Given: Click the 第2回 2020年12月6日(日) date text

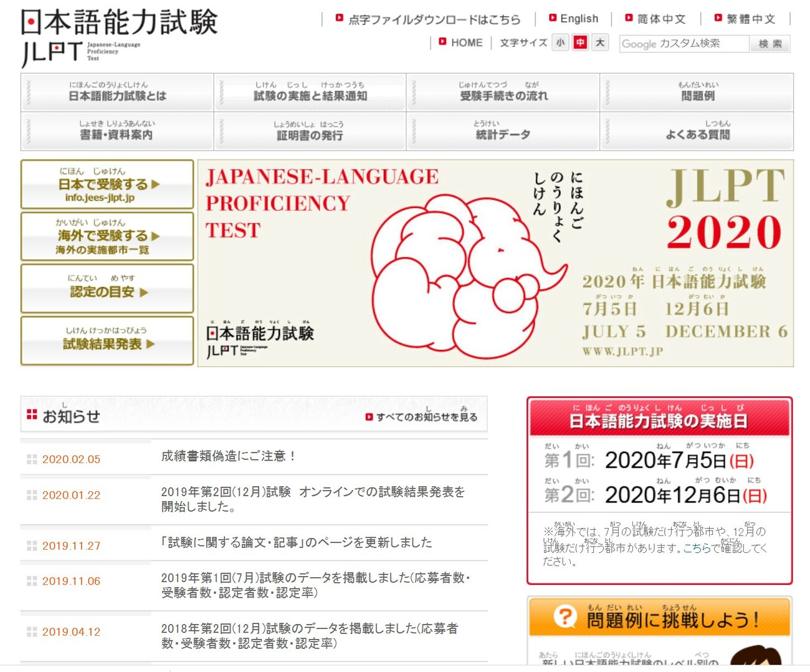Looking at the screenshot, I should (x=655, y=495).
